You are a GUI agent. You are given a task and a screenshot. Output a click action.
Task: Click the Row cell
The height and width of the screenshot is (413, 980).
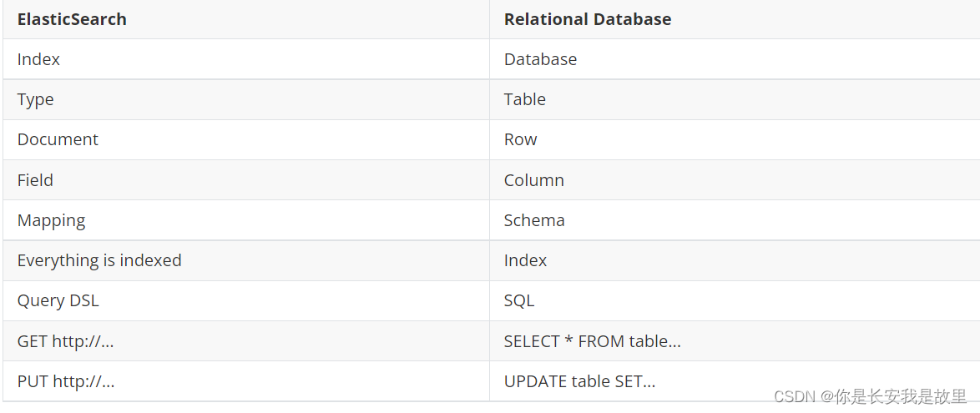[520, 139]
